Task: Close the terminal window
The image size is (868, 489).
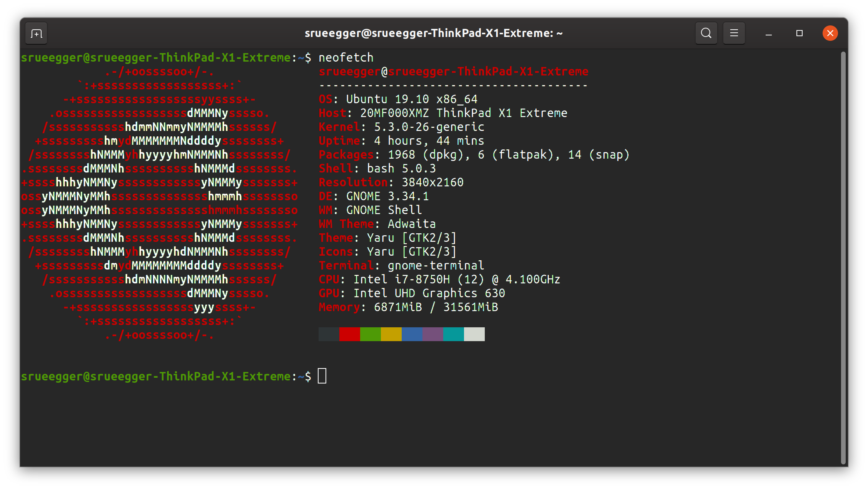Action: pyautogui.click(x=830, y=33)
